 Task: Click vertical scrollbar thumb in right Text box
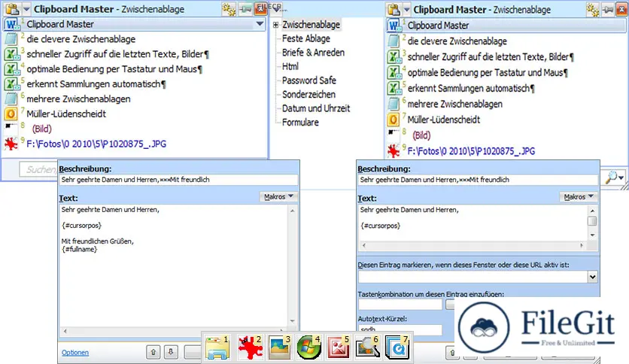tap(592, 221)
